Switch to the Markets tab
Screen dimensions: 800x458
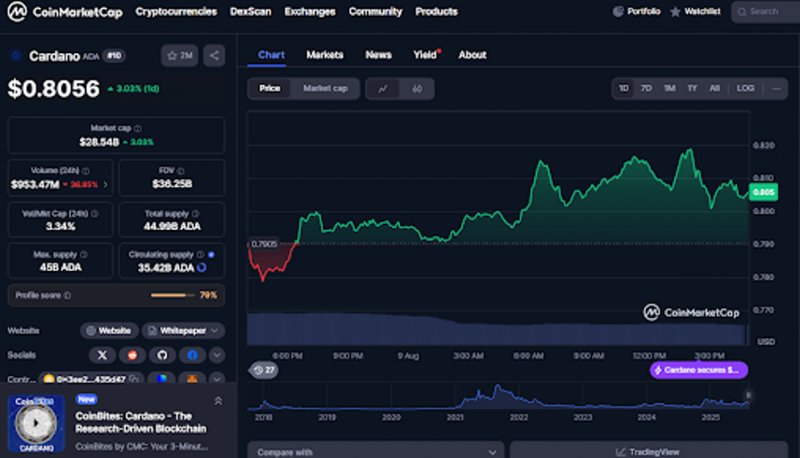324,55
